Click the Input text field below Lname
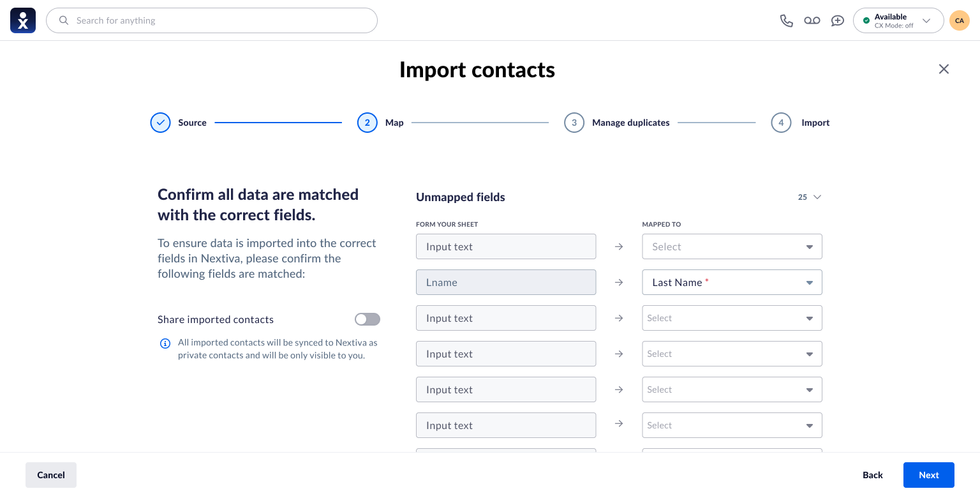 tap(506, 318)
